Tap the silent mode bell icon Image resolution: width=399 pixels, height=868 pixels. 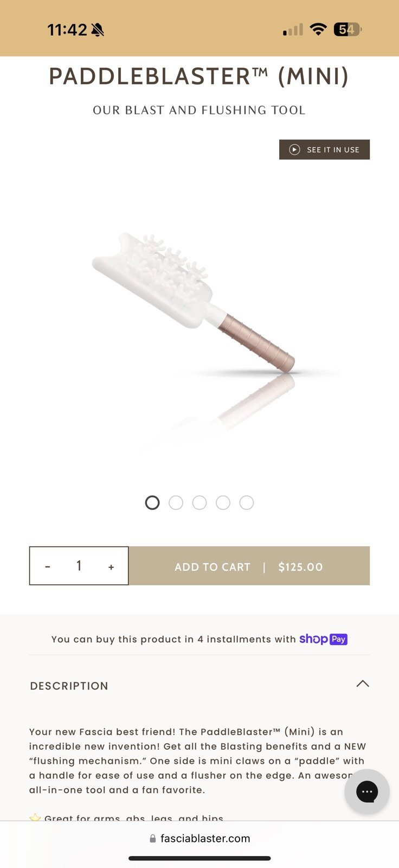click(98, 30)
